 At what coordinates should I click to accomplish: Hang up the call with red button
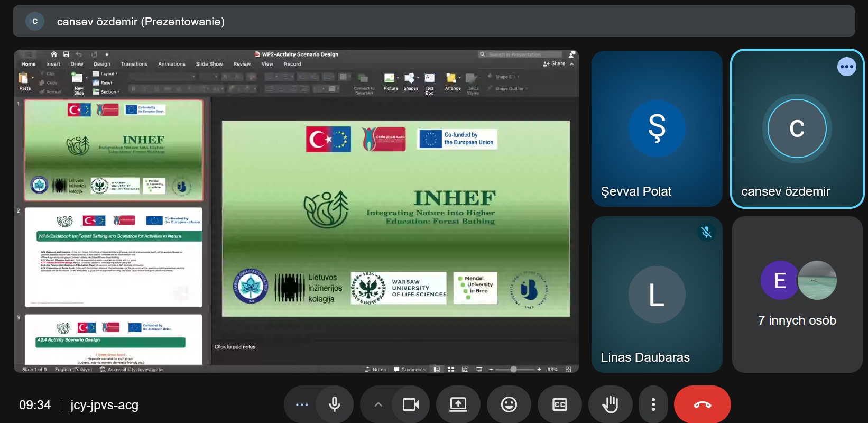pyautogui.click(x=702, y=405)
